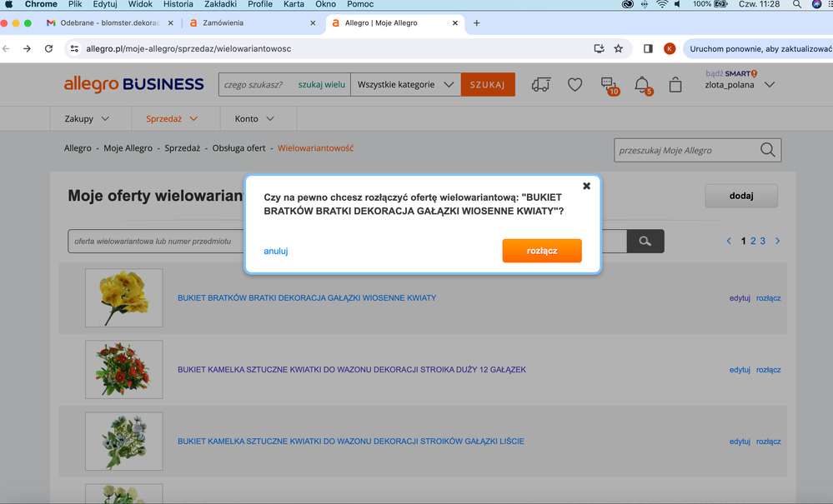This screenshot has height=504, width=833.
Task: Open yellow pansy bouquet thumbnail
Action: tap(123, 297)
